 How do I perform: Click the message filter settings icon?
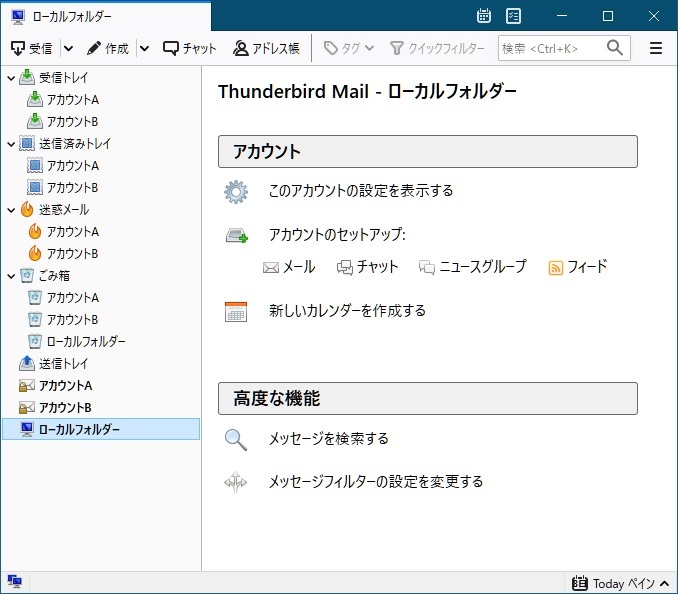pyautogui.click(x=236, y=482)
